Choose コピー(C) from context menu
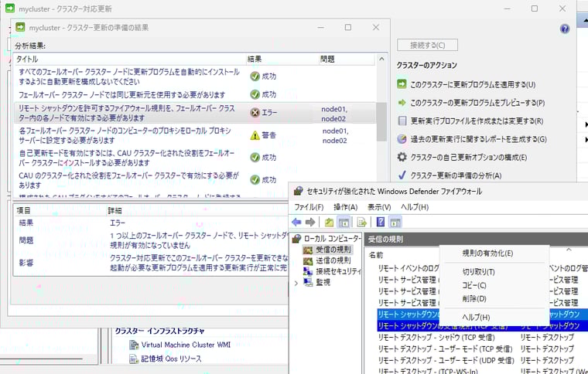This screenshot has height=374, width=588. click(474, 285)
